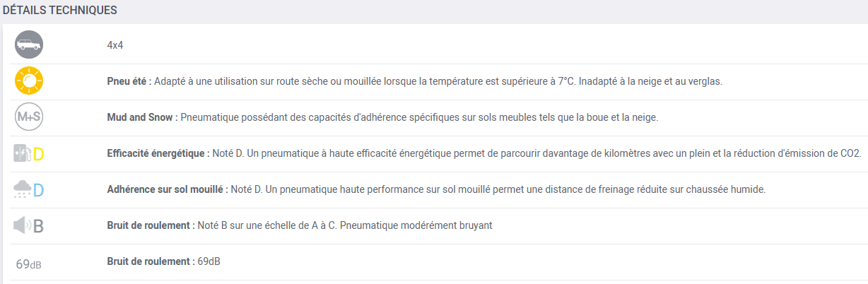The height and width of the screenshot is (284, 868).
Task: Click the grey B noise rating letter
Action: pyautogui.click(x=38, y=226)
